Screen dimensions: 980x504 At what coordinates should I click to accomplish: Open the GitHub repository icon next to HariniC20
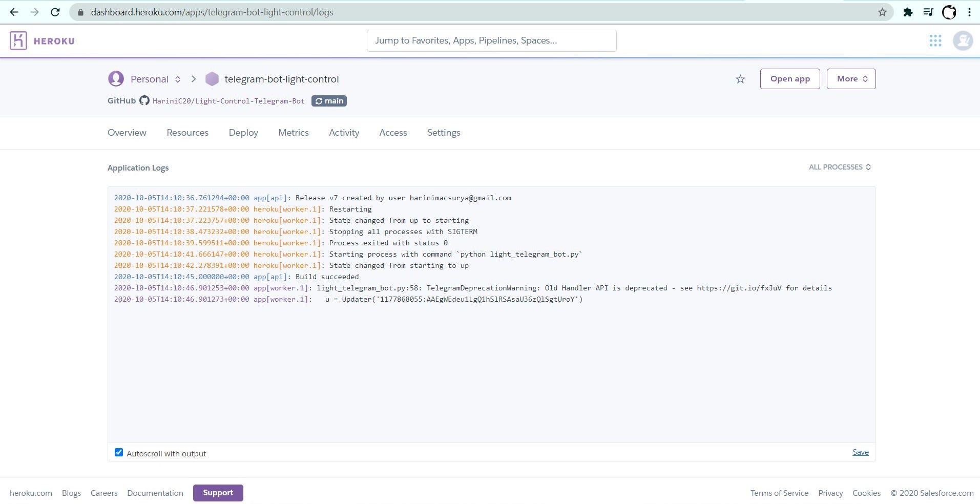(x=144, y=101)
